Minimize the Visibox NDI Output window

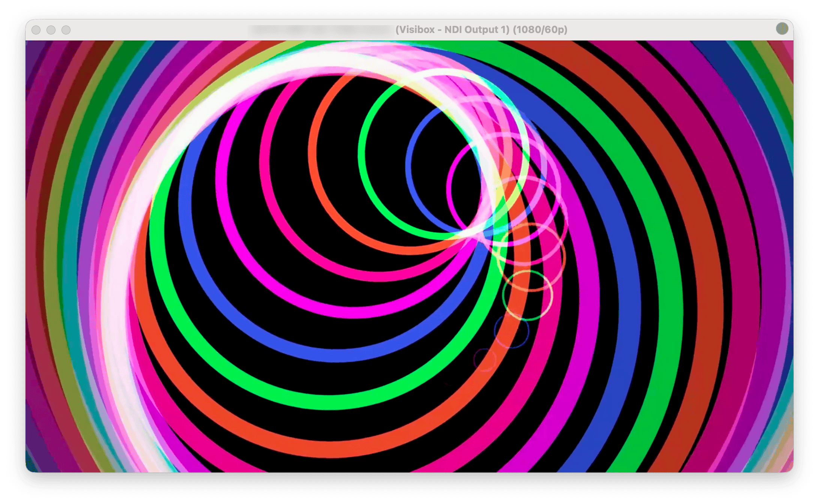[x=51, y=30]
